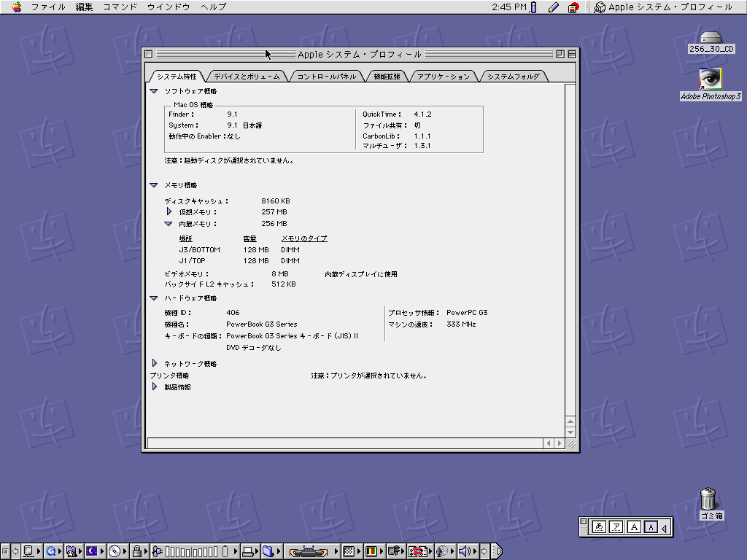This screenshot has height=560, width=747.
Task: Select the full-width A input mode
Action: [x=635, y=526]
